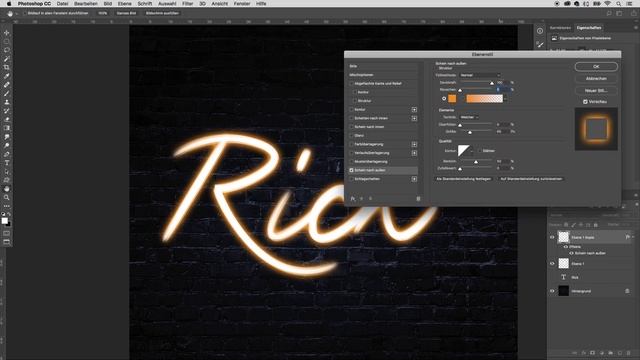Select the Magic Wand tool

click(x=7, y=59)
